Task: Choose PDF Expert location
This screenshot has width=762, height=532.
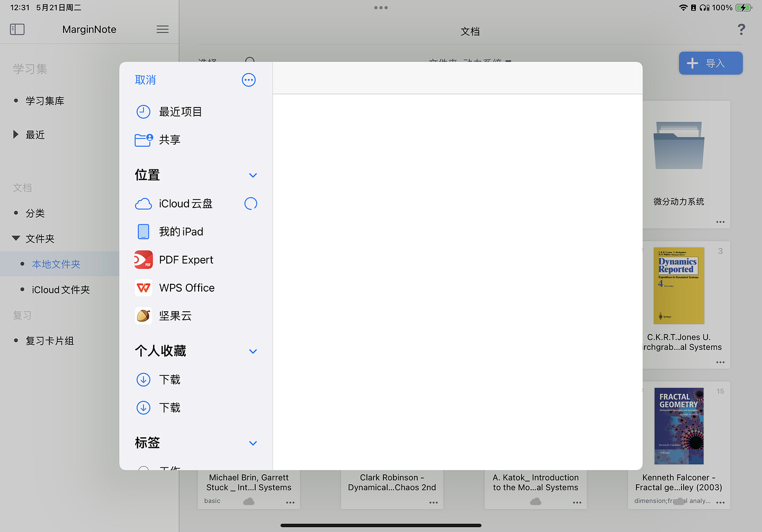Action: point(186,260)
